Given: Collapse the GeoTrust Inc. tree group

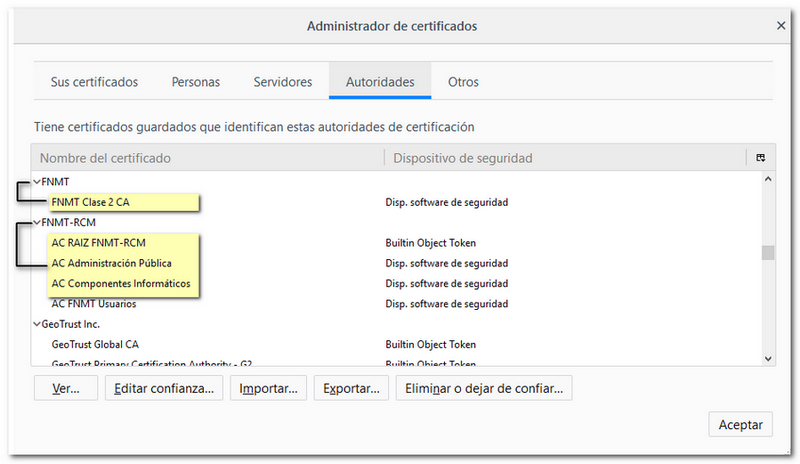Looking at the screenshot, I should (37, 324).
